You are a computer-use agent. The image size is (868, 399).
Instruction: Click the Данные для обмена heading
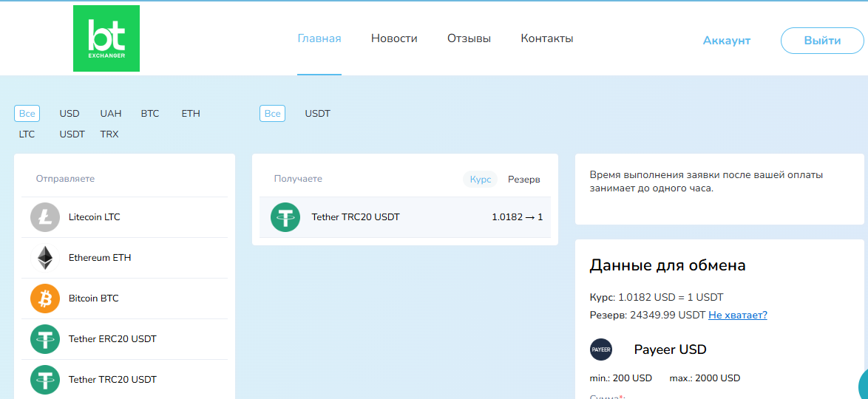click(x=668, y=265)
